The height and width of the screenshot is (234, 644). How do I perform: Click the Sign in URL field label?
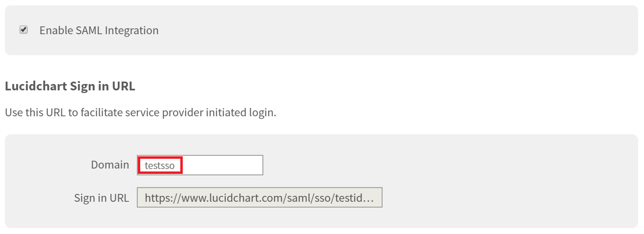tap(102, 198)
